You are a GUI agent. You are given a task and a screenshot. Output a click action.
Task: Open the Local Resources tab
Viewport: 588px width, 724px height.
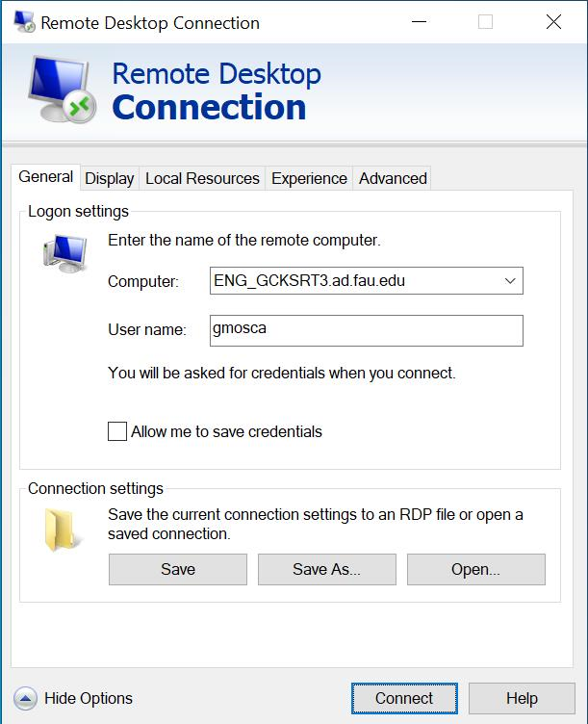pos(202,178)
